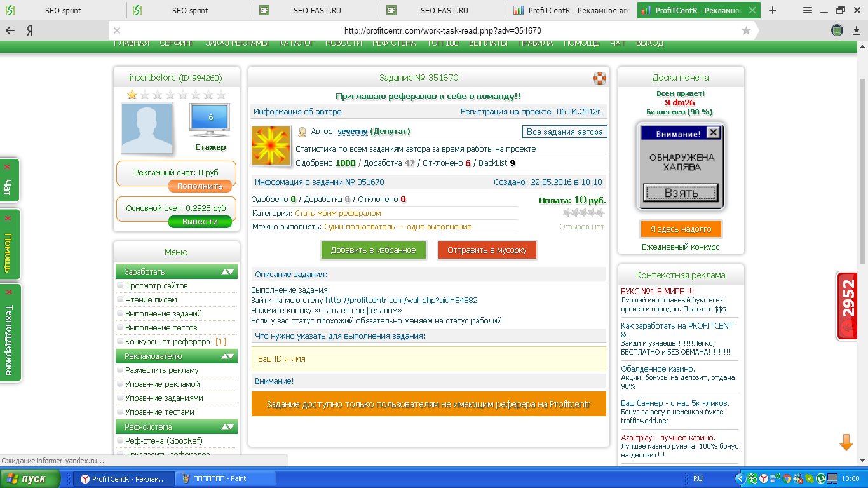Screen dimensions: 868x488
Task: Open the author link «severny»
Action: click(x=353, y=132)
